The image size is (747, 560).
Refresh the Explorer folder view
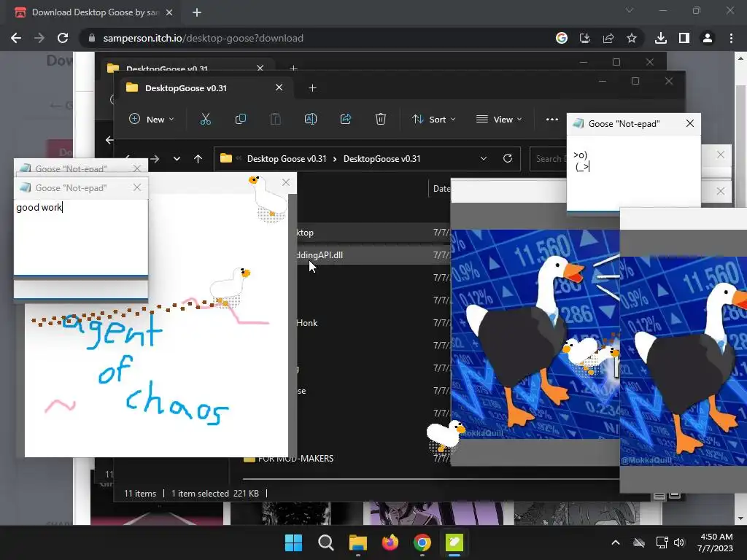(x=508, y=158)
